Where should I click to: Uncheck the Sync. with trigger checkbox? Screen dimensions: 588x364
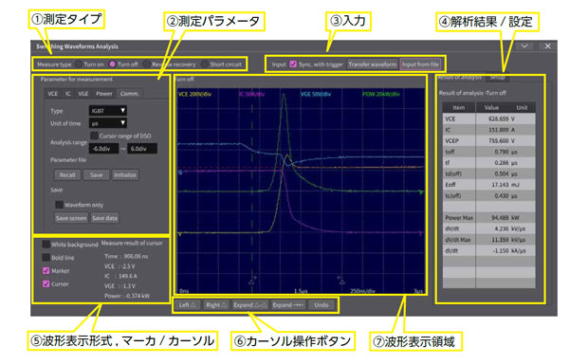[293, 64]
